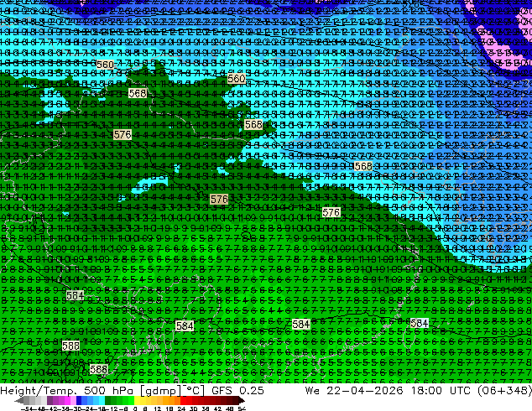Viewport: 532px width, 411px height.
Task: Click the 'GFS 0.25' model label
Action: (x=237, y=391)
